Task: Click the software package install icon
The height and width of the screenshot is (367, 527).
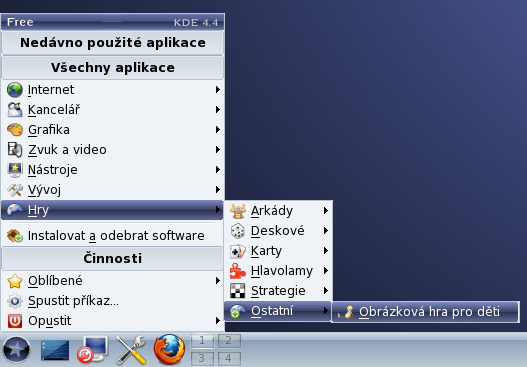Action: (x=15, y=236)
